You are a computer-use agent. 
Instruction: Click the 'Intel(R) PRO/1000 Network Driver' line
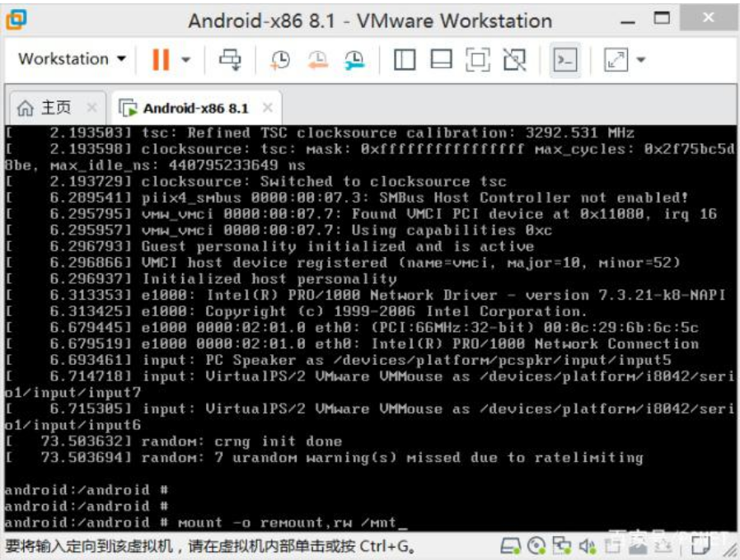coord(365,296)
